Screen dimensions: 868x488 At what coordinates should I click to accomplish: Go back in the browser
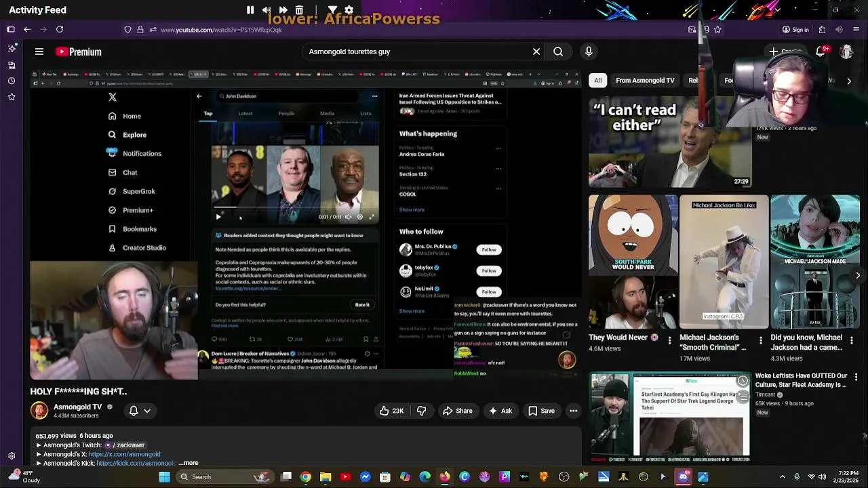(x=27, y=30)
